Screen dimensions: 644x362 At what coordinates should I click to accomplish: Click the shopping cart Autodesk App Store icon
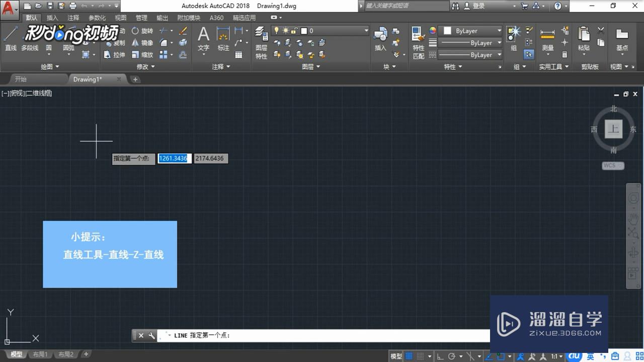tap(525, 6)
